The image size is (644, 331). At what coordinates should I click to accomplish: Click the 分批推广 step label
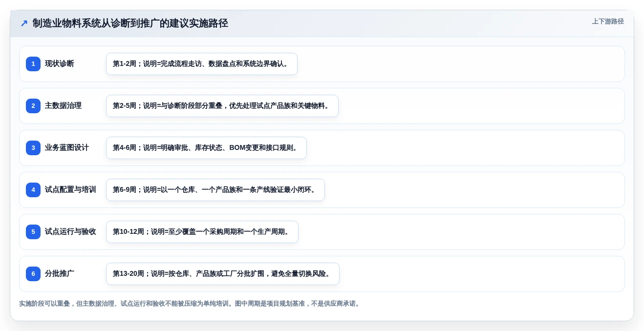click(60, 274)
